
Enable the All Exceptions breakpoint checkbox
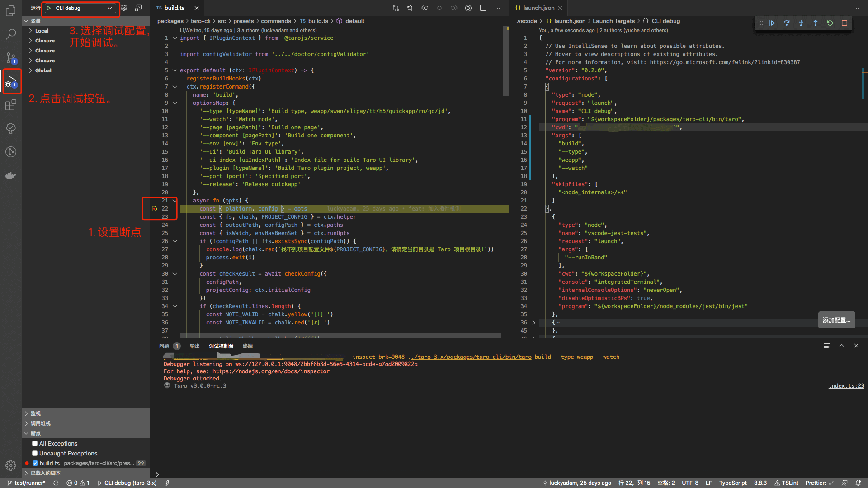(35, 443)
